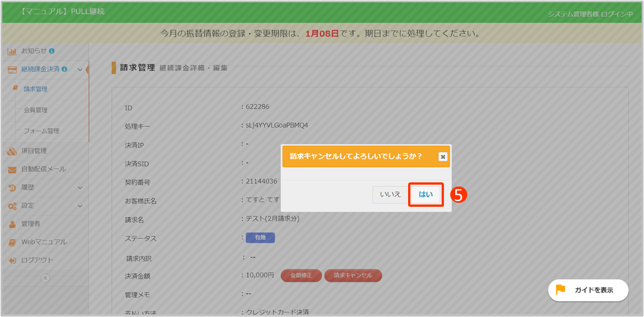This screenshot has height=317, width=644.
Task: Click the envelope icon for 自動配信メール
Action: click(x=12, y=169)
